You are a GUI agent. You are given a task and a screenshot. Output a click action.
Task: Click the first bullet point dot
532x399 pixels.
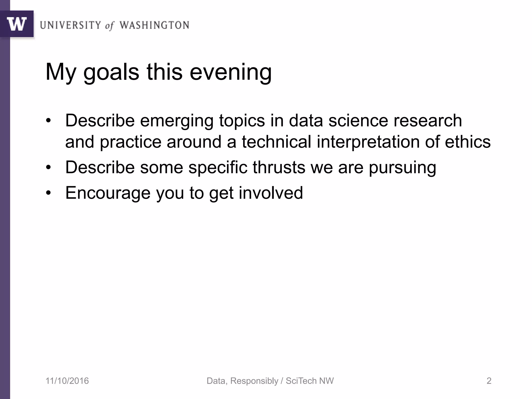[48, 121]
